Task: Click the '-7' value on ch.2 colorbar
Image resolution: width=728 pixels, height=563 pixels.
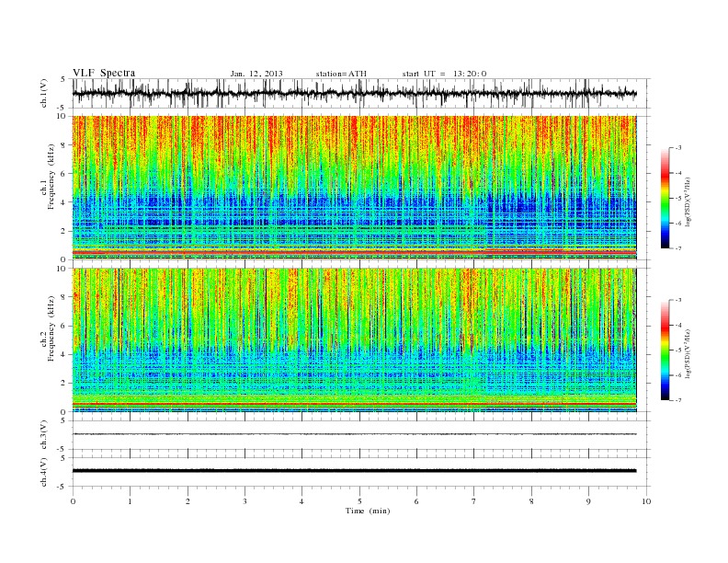Action: (x=677, y=400)
